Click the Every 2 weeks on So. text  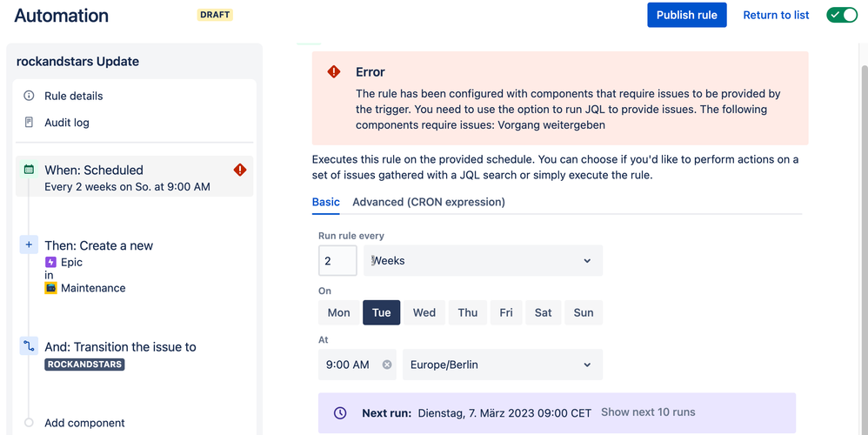pos(127,186)
